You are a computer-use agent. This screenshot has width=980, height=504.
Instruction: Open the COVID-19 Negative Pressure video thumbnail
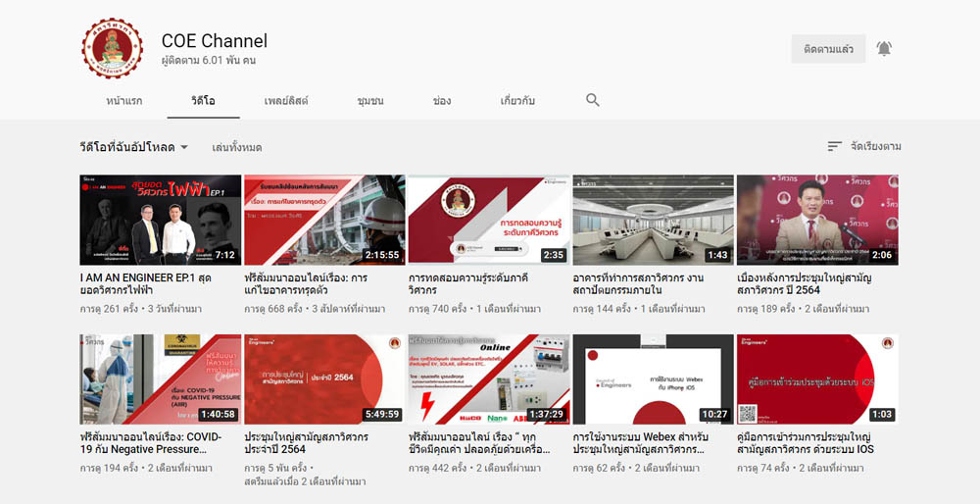[160, 379]
